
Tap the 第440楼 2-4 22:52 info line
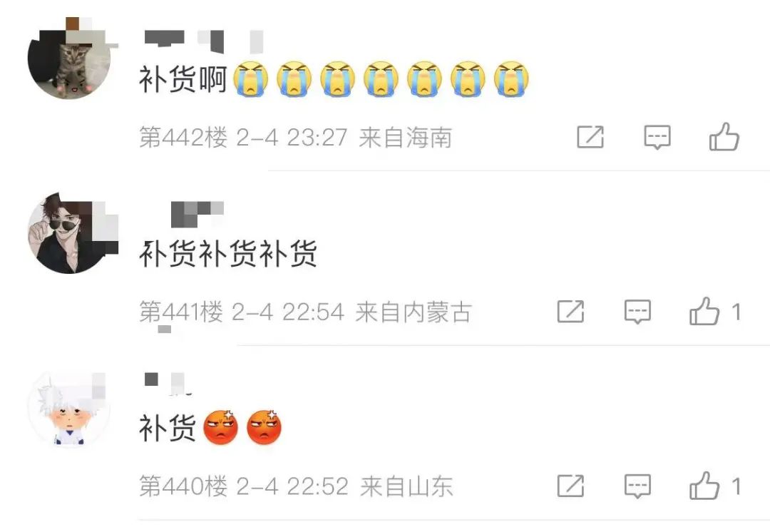(296, 486)
